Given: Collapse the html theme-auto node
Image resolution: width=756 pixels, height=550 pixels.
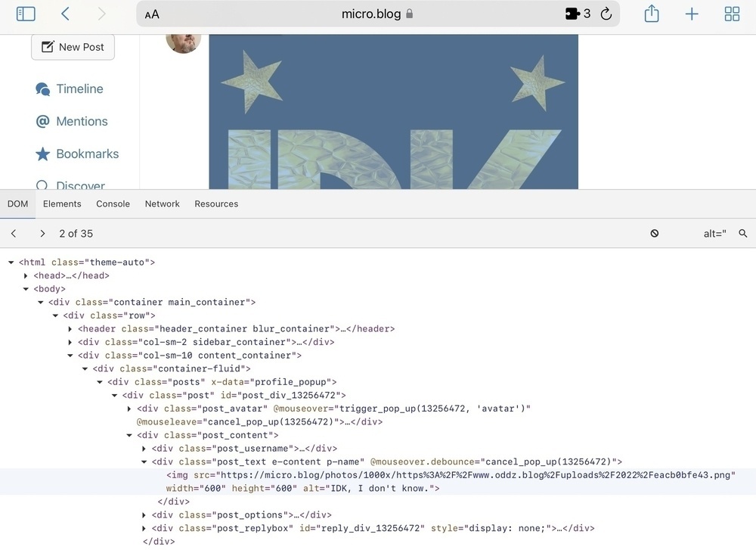Looking at the screenshot, I should click(x=11, y=263).
